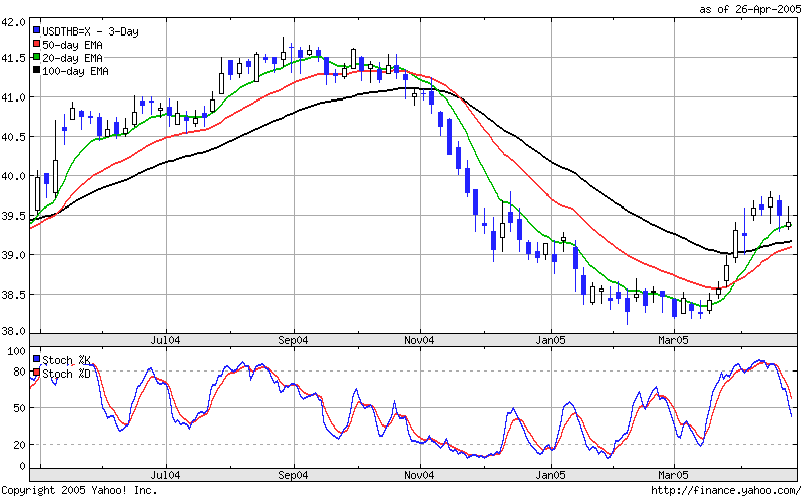Click the Nov04 label under the price chart
Screen dimensions: 804x501
(x=419, y=340)
